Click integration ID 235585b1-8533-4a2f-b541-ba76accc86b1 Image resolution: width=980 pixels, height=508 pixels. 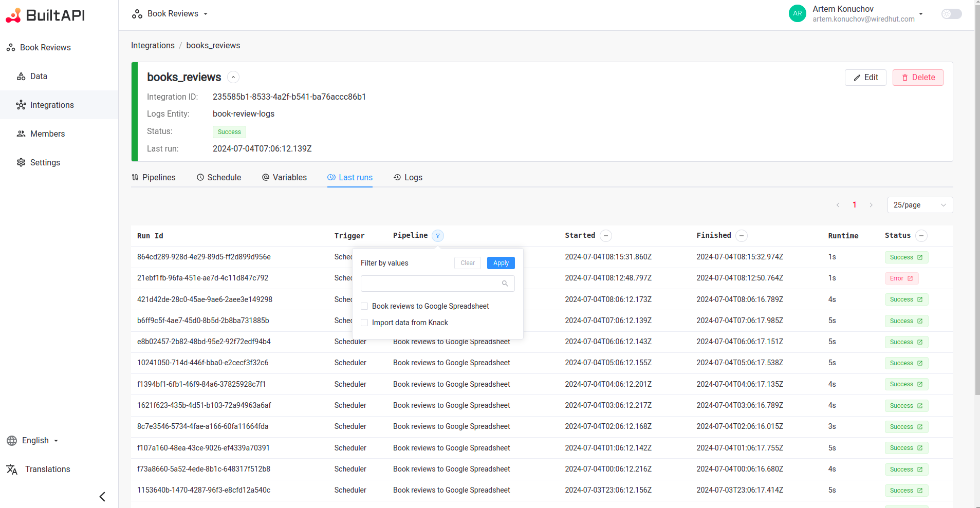coord(289,97)
